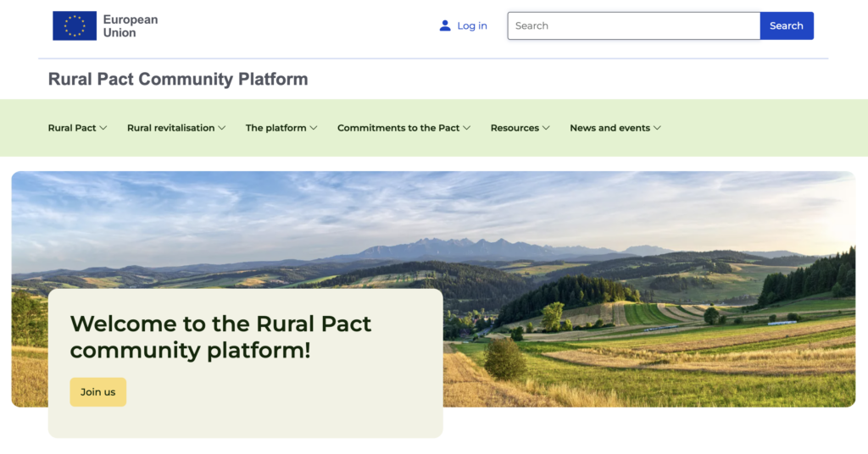Open the Rural revitalisation menu
868x454 pixels.
[x=170, y=128]
